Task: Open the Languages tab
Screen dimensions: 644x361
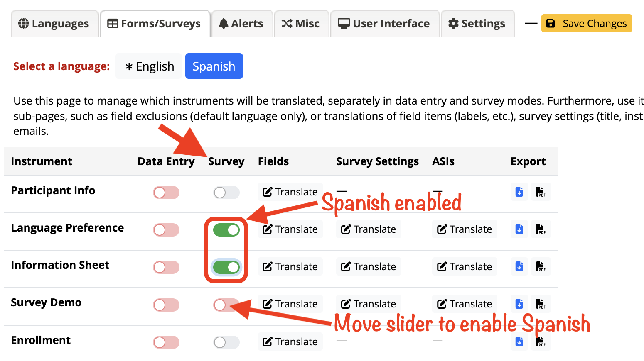Action: [x=54, y=24]
